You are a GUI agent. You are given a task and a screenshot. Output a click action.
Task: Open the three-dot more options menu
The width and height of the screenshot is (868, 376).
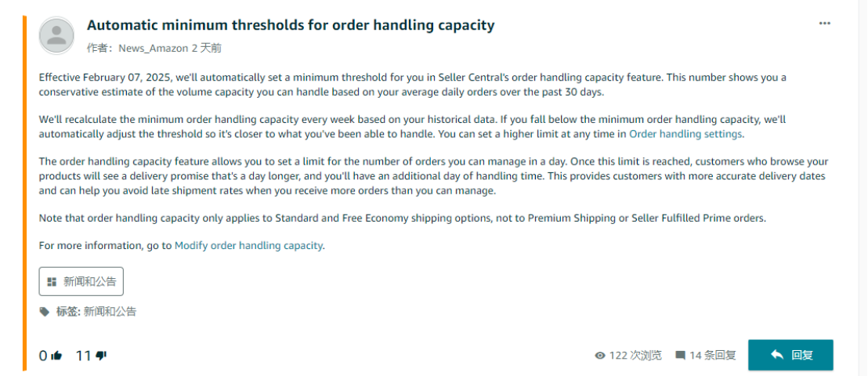point(825,23)
